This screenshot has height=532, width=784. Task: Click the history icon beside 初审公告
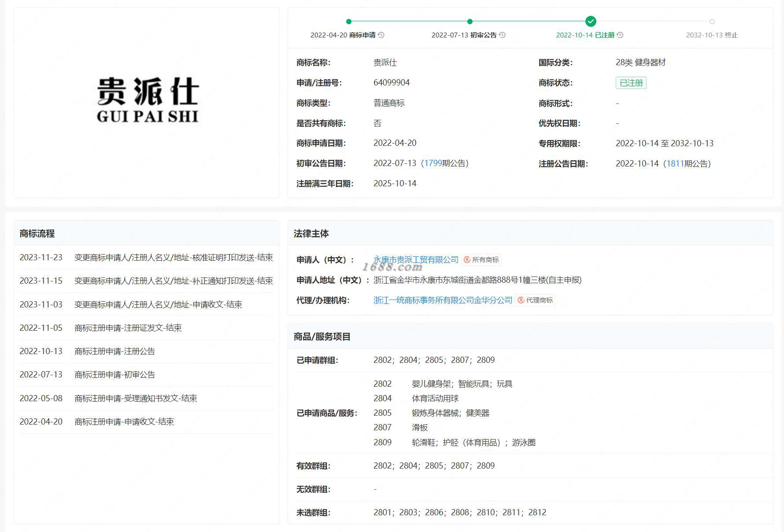(x=502, y=35)
